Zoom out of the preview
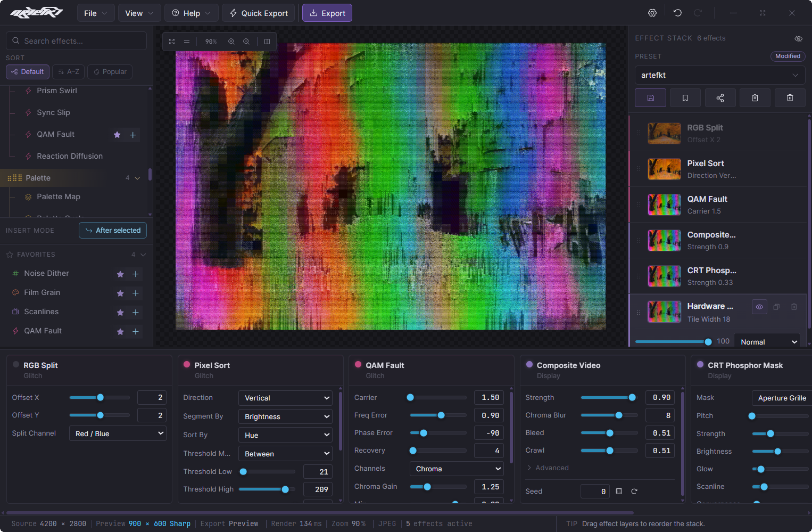 tap(246, 42)
